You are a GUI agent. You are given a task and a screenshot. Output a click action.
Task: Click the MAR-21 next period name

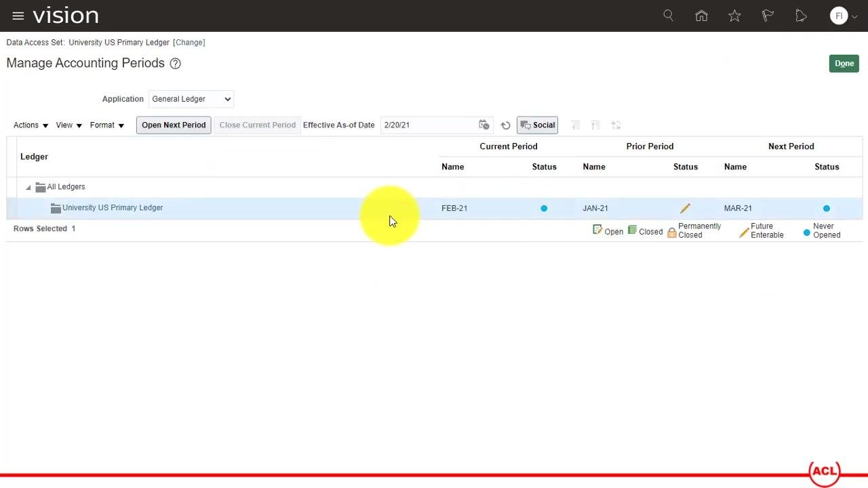pyautogui.click(x=738, y=208)
